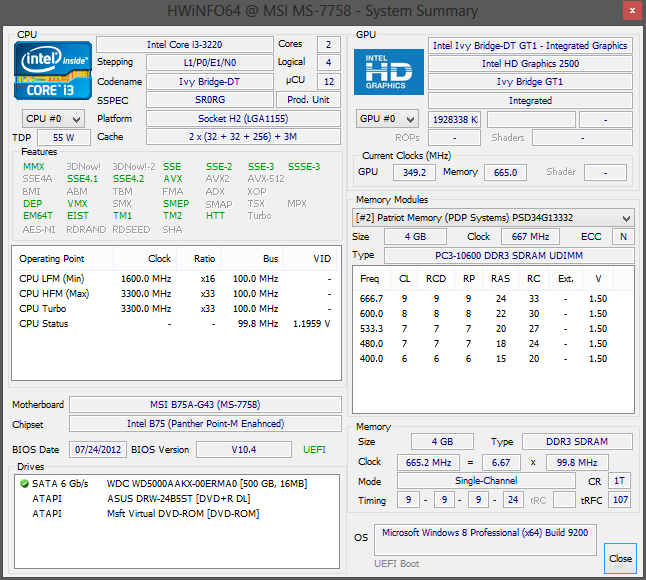This screenshot has height=580, width=646.
Task: Select the 666.7 frequency timing row
Action: pyautogui.click(x=493, y=299)
